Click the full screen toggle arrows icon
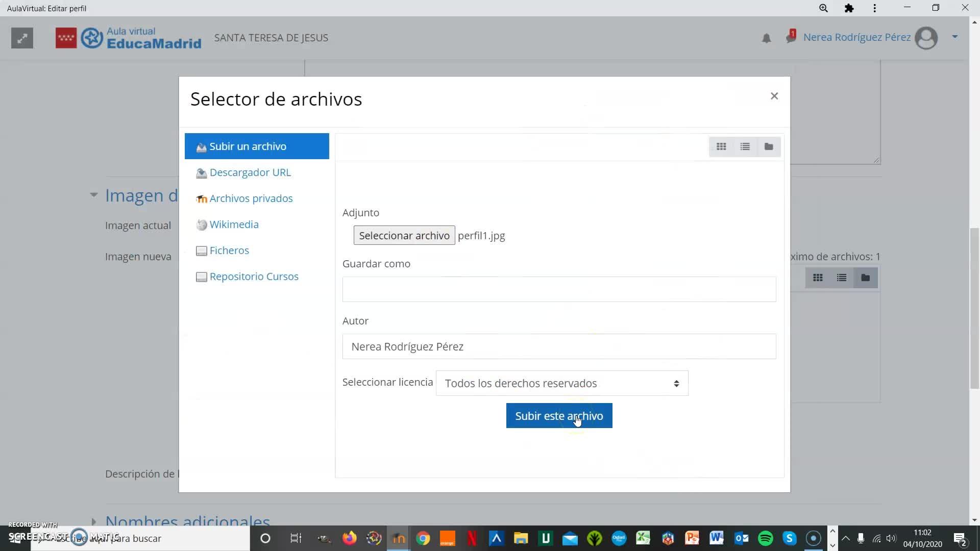Screen dimensions: 980x551 (x=22, y=38)
